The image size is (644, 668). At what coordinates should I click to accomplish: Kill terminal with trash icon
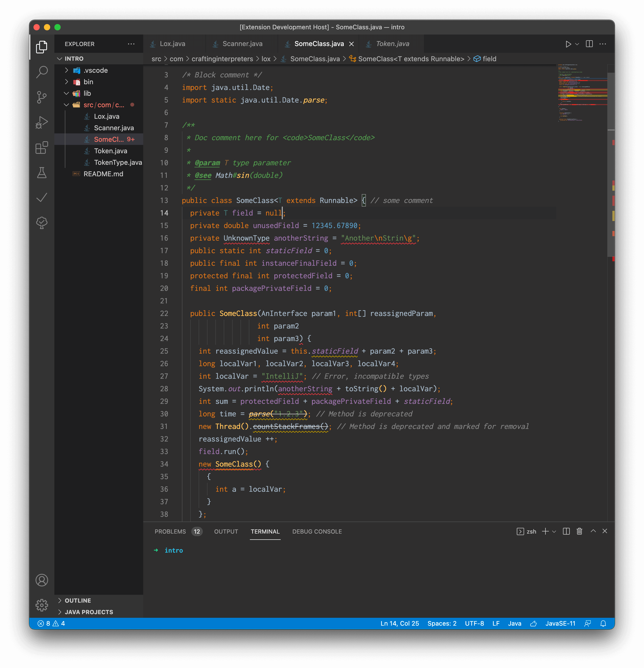coord(579,531)
